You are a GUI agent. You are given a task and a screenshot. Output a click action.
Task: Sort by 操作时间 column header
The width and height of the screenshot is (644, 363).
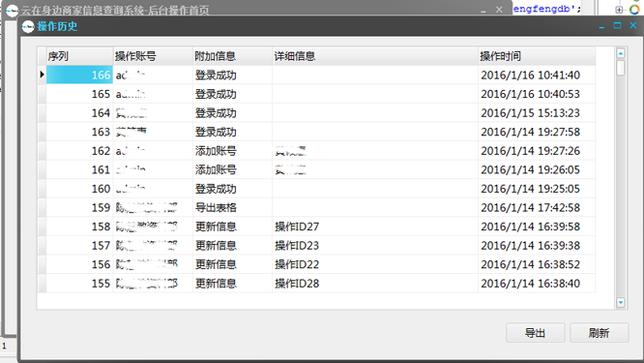pyautogui.click(x=537, y=56)
